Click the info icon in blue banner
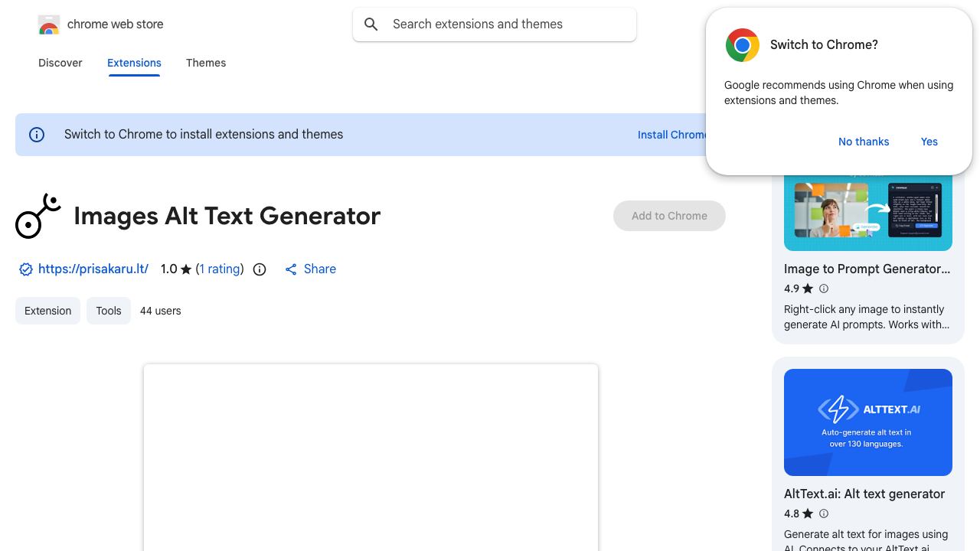This screenshot has height=551, width=980. 37,135
